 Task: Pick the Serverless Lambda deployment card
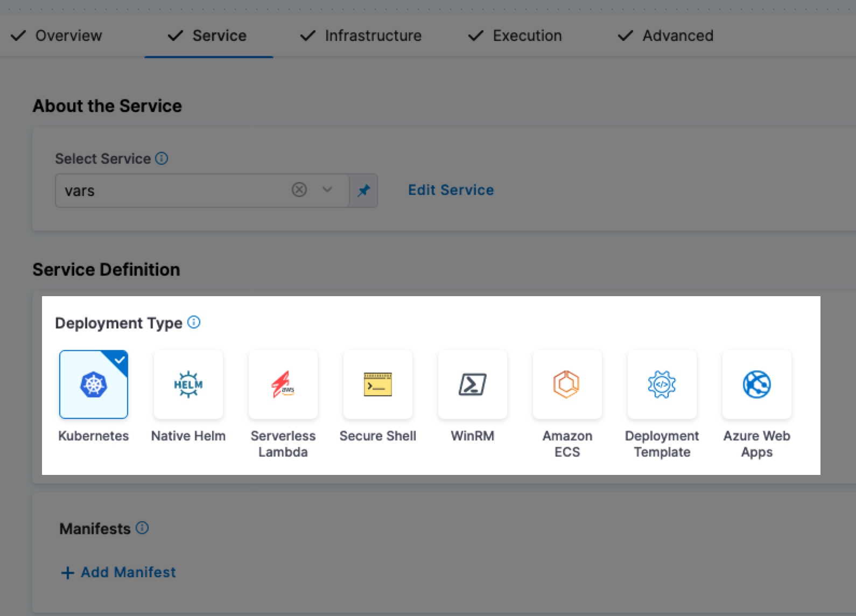coord(283,384)
